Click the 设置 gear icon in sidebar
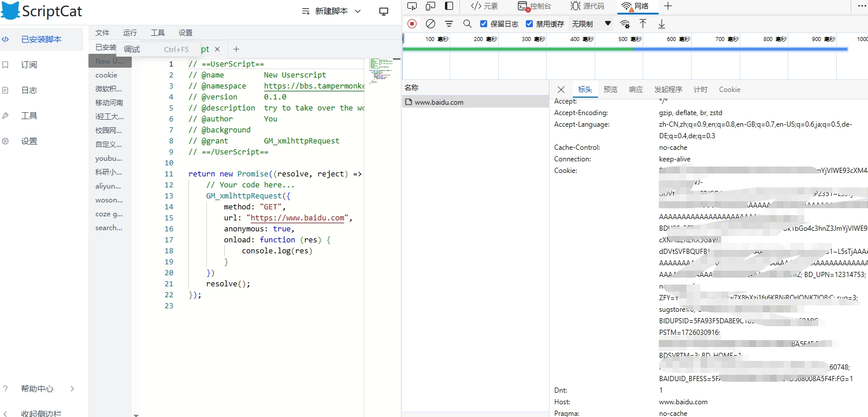 point(5,141)
